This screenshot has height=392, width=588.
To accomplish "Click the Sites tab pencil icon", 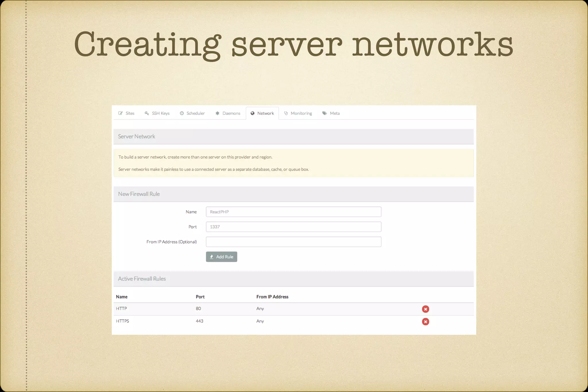I will click(121, 113).
